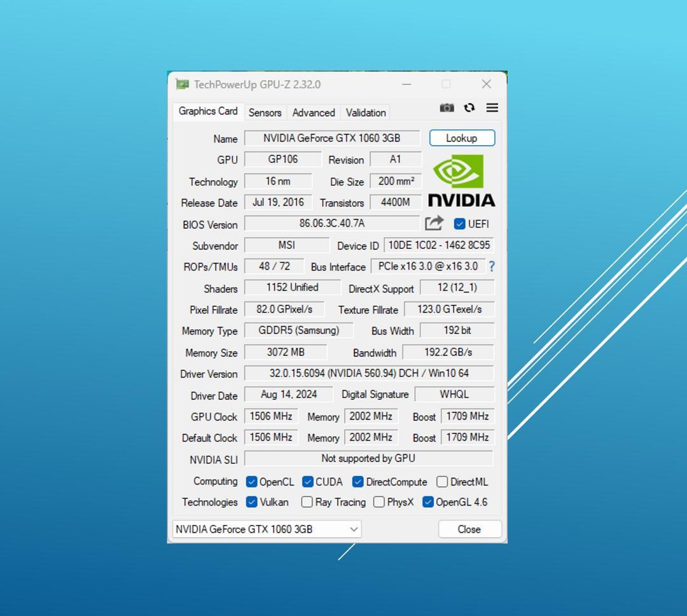Click the Bus Interface question mark
The height and width of the screenshot is (616, 687).
point(492,266)
